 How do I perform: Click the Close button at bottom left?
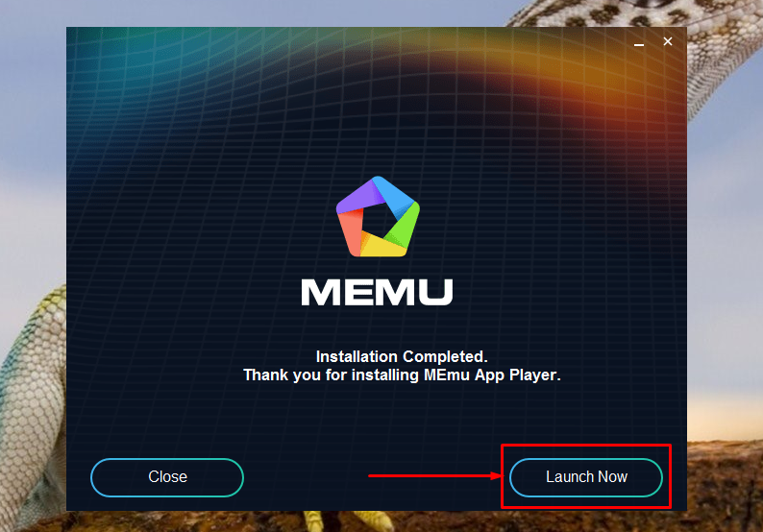point(167,477)
